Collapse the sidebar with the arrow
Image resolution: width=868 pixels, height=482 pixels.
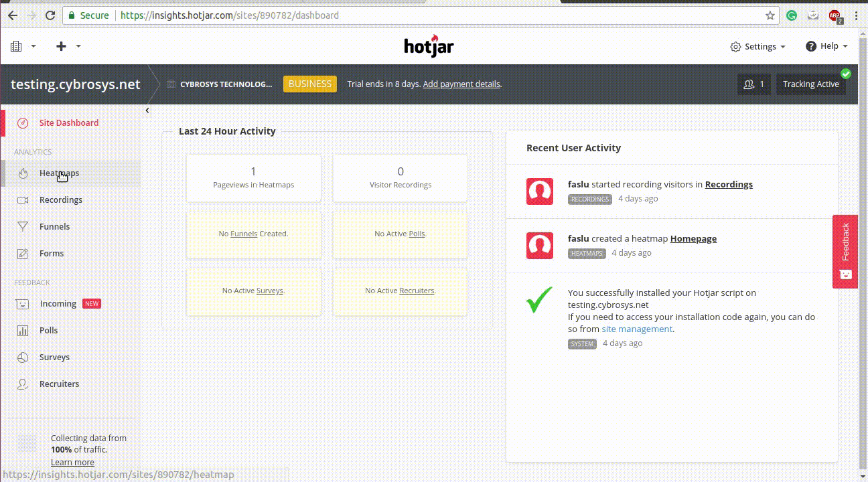[147, 110]
